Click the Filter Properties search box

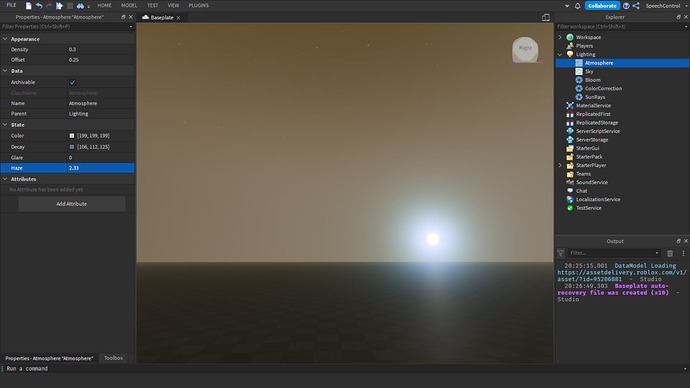(66, 26)
